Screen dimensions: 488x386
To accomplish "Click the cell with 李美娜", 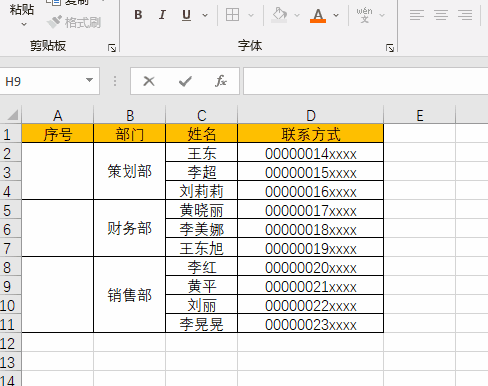I will point(202,229).
